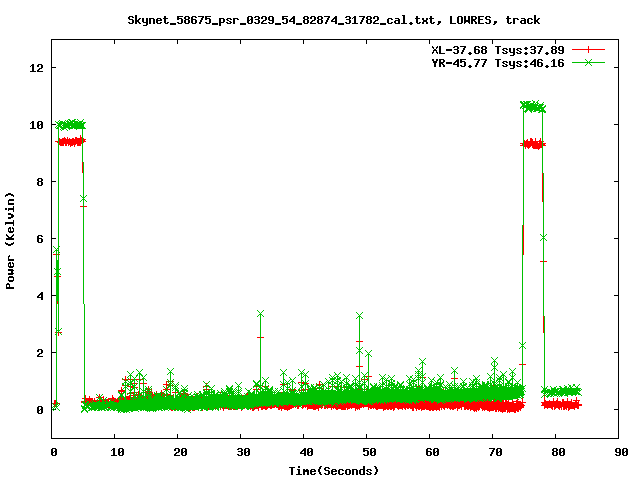Click the green spike peak near 33 seconds
Screen dimensions: 640x480
click(x=260, y=313)
